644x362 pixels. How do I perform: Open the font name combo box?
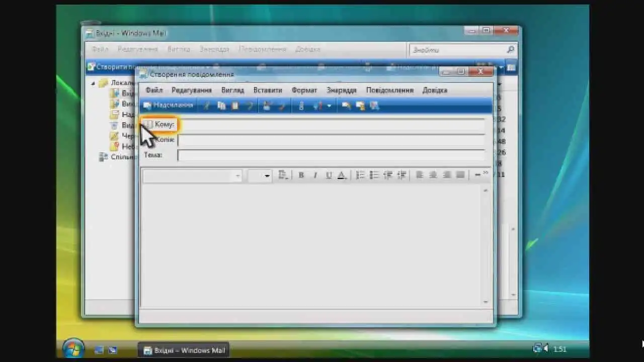coord(192,175)
